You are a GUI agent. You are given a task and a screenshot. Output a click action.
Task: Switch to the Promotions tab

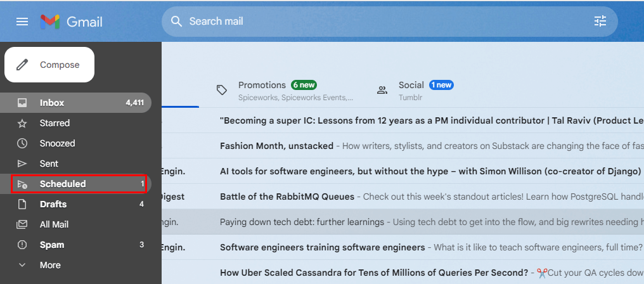(262, 86)
